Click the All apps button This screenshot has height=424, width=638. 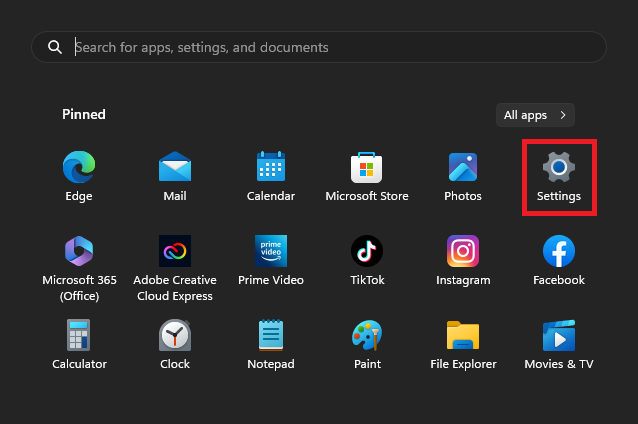click(535, 115)
